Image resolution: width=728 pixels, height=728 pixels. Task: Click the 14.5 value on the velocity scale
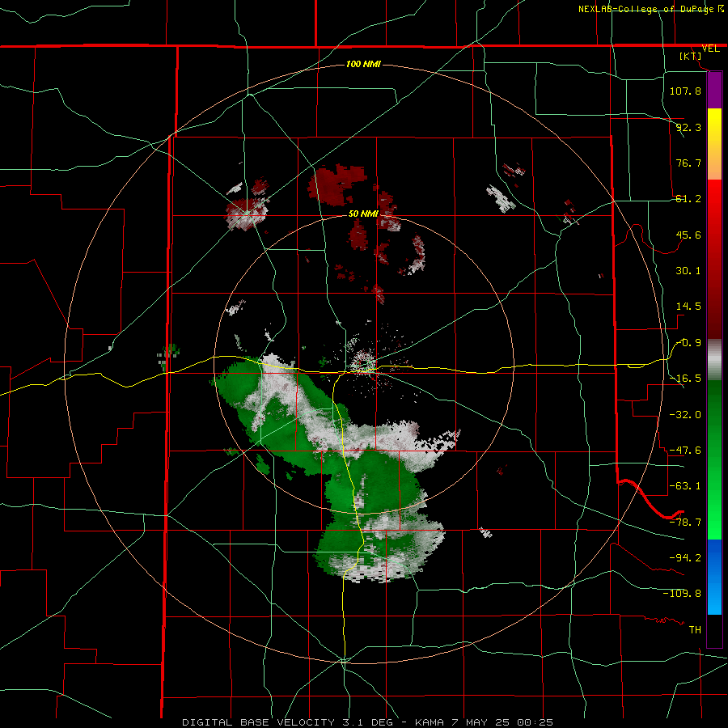688,307
